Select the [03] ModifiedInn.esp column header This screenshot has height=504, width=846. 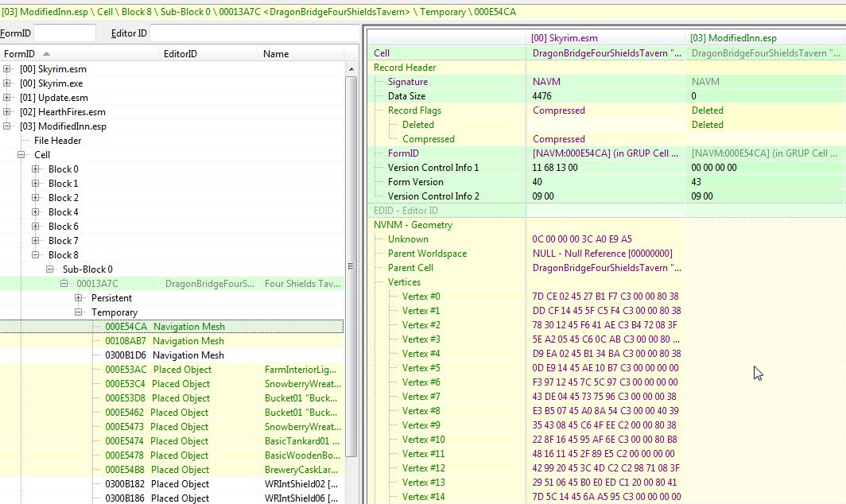pos(765,38)
